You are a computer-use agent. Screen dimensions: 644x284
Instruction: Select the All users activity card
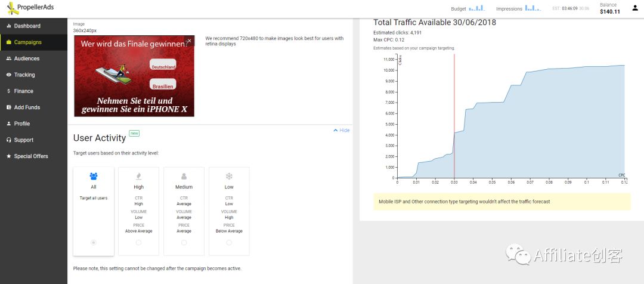(x=94, y=211)
